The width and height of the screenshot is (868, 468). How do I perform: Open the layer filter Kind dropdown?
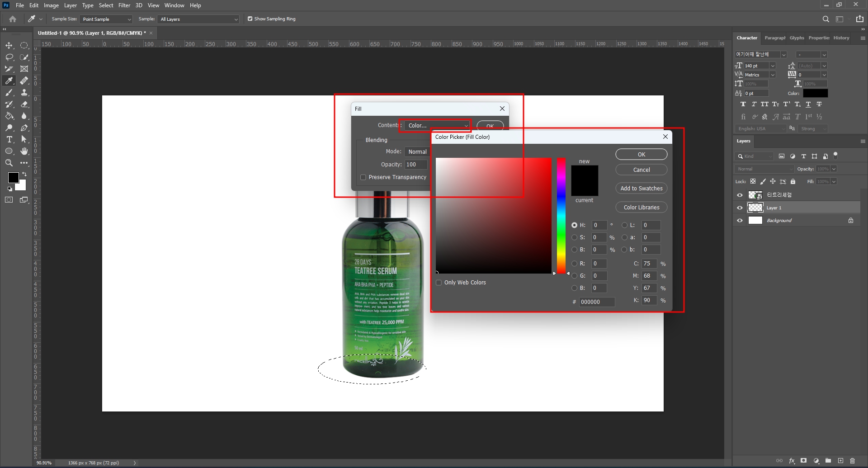(755, 156)
